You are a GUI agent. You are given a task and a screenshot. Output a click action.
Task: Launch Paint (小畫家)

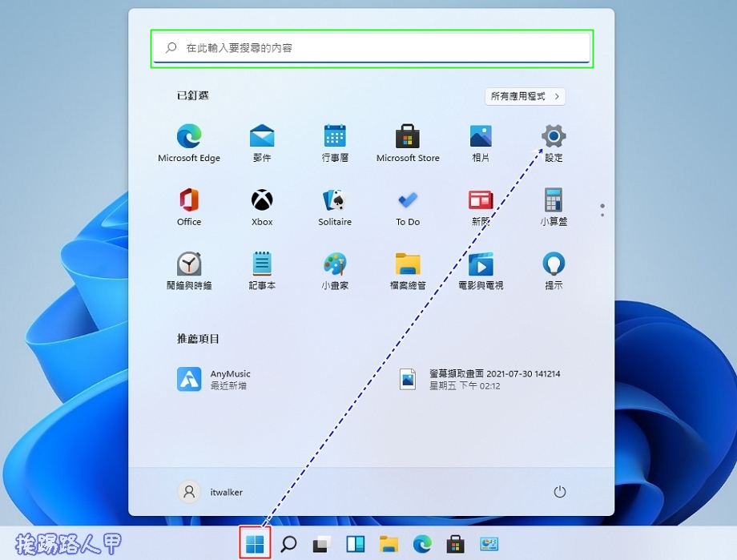click(x=335, y=270)
